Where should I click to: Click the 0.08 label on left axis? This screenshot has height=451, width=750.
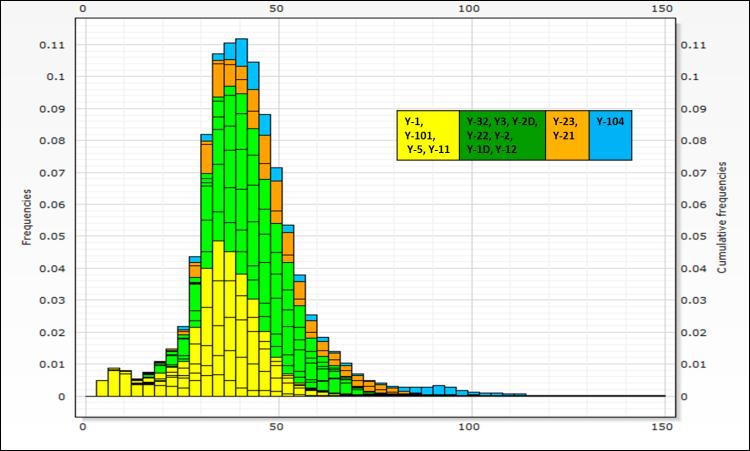[52, 141]
